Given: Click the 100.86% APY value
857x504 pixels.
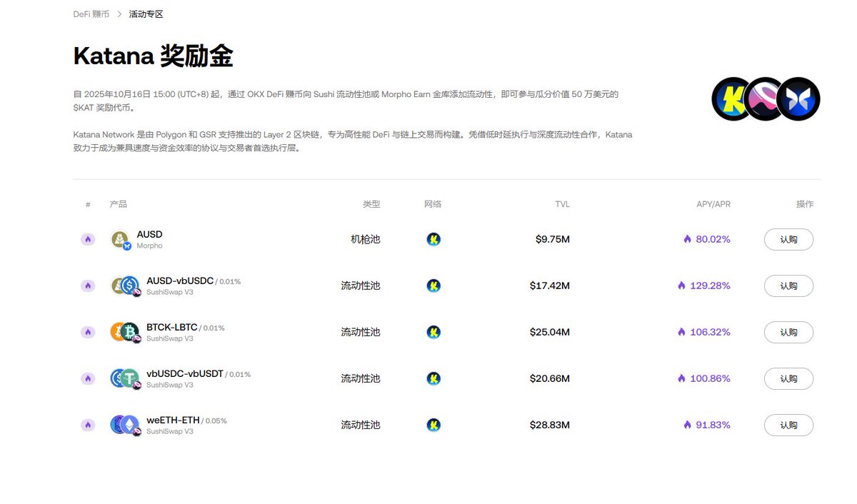Looking at the screenshot, I should [711, 378].
